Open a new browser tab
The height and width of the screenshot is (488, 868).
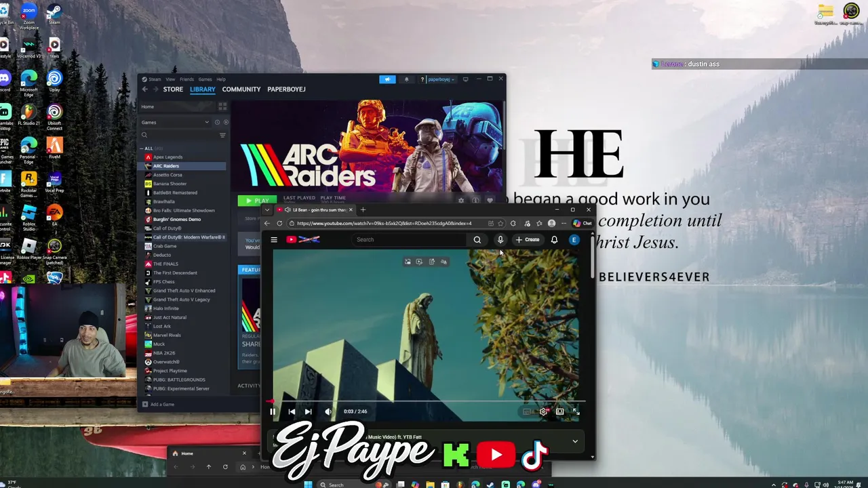(x=363, y=210)
